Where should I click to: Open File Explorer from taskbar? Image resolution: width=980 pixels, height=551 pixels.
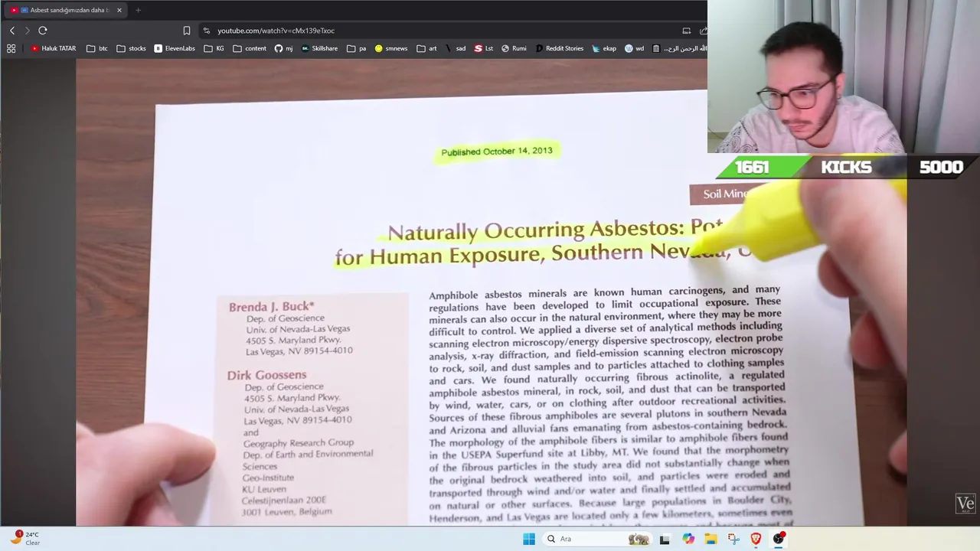(x=710, y=539)
